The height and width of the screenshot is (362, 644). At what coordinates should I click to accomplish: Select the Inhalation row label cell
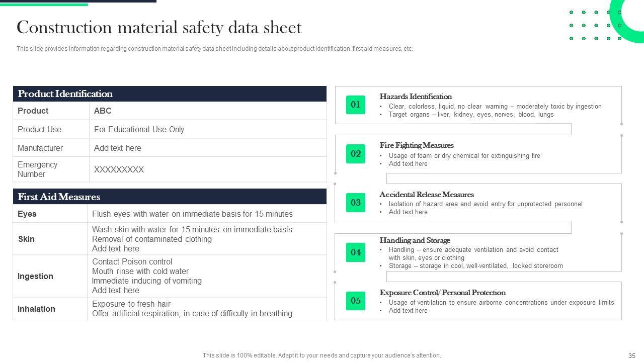click(x=36, y=309)
